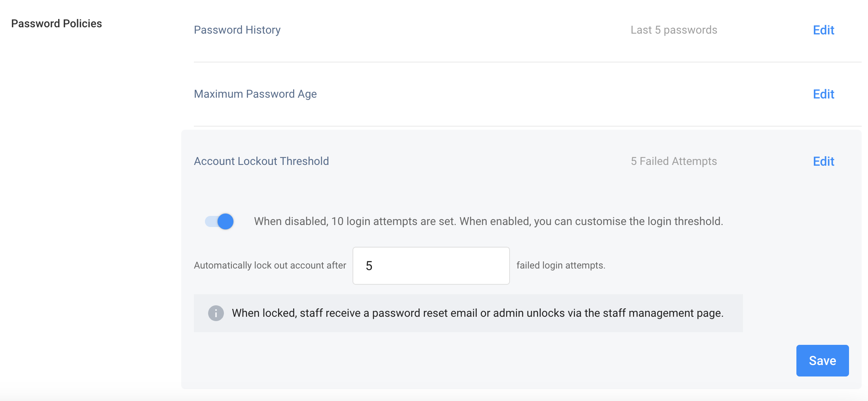Image resolution: width=868 pixels, height=401 pixels.
Task: Select the Password History row label
Action: [237, 30]
